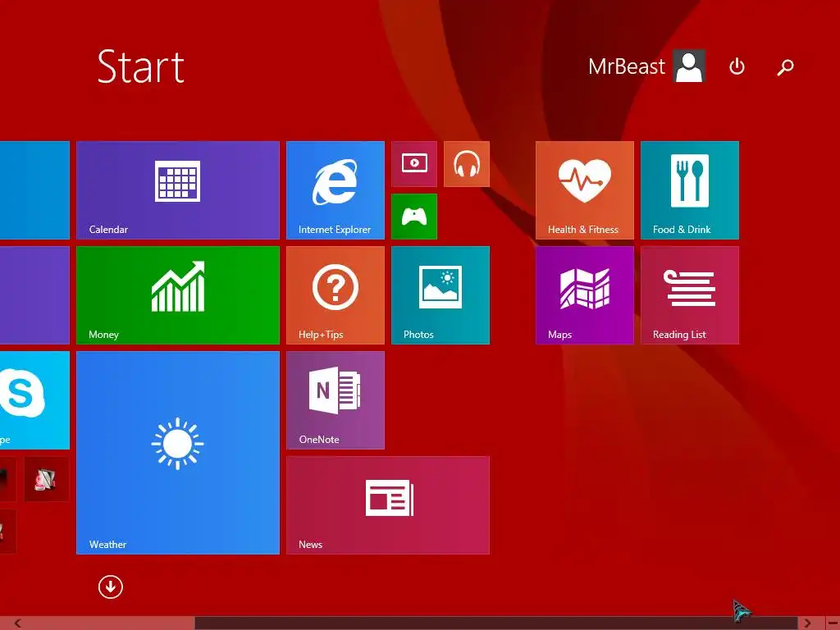Screen dimensions: 840x630
Task: Click the scrollbar left arrow
Action: point(17,623)
